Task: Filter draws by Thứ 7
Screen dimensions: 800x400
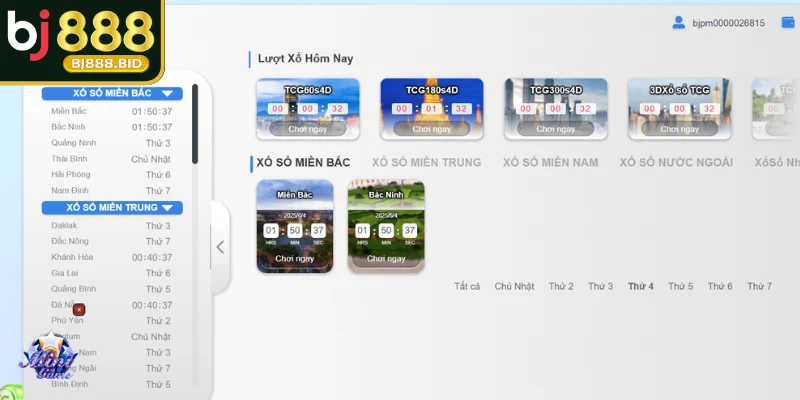Action: click(760, 286)
